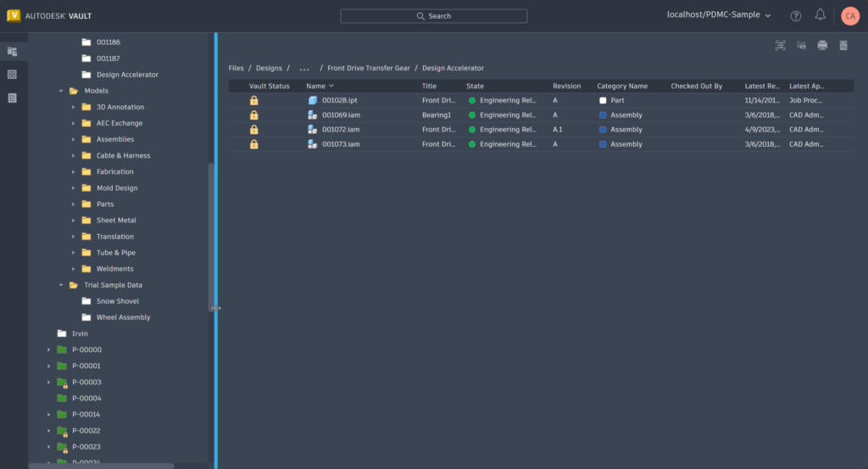Select the third left sidebar list icon
Image resolution: width=868 pixels, height=469 pixels.
click(x=12, y=98)
